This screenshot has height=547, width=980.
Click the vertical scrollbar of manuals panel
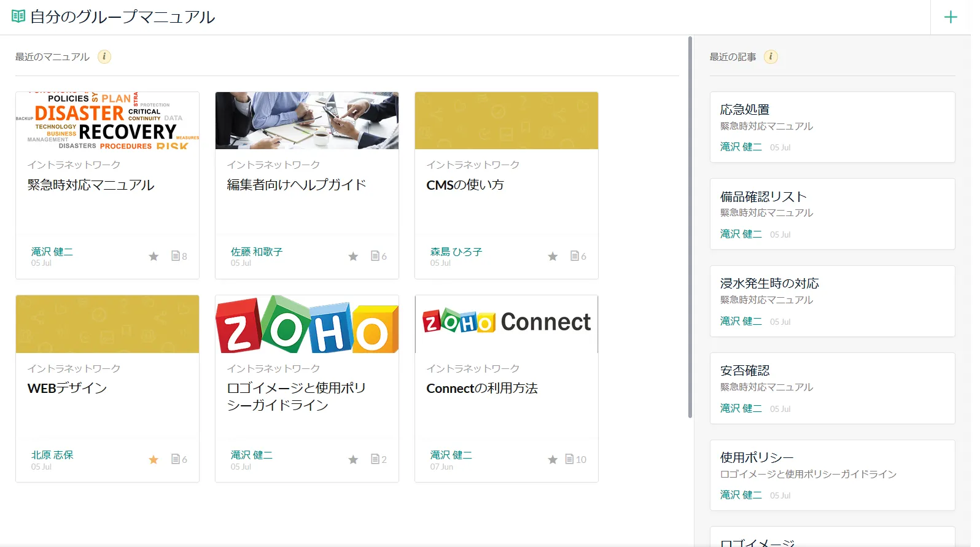pyautogui.click(x=690, y=227)
